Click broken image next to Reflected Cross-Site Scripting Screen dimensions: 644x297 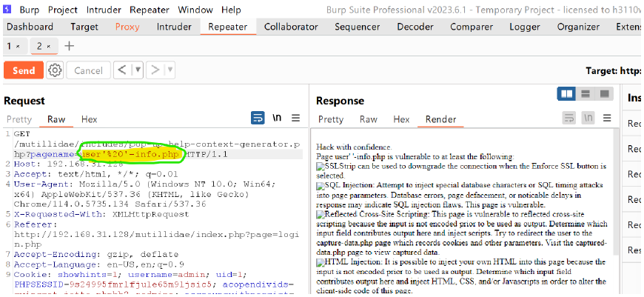(x=321, y=215)
